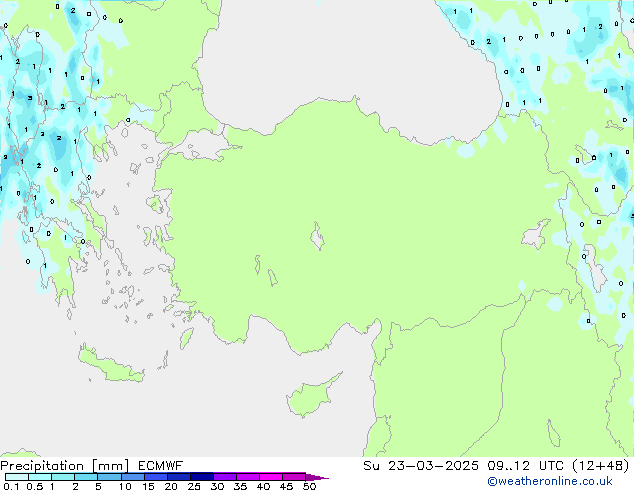The height and width of the screenshot is (490, 634).
Task: Click the '40' legend value label
Action: pos(263,486)
